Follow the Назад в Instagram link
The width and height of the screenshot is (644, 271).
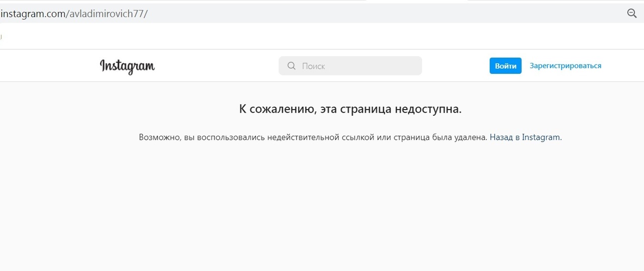click(x=525, y=137)
